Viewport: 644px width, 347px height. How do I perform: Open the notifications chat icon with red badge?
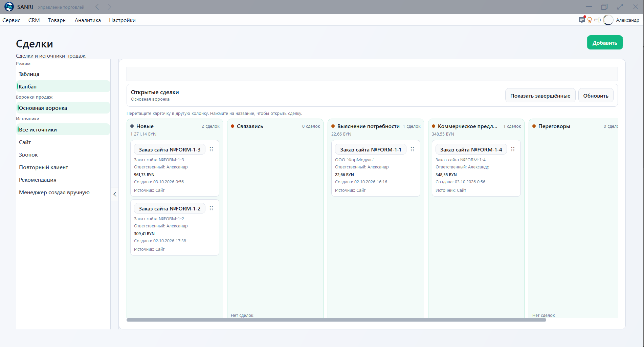pyautogui.click(x=582, y=20)
